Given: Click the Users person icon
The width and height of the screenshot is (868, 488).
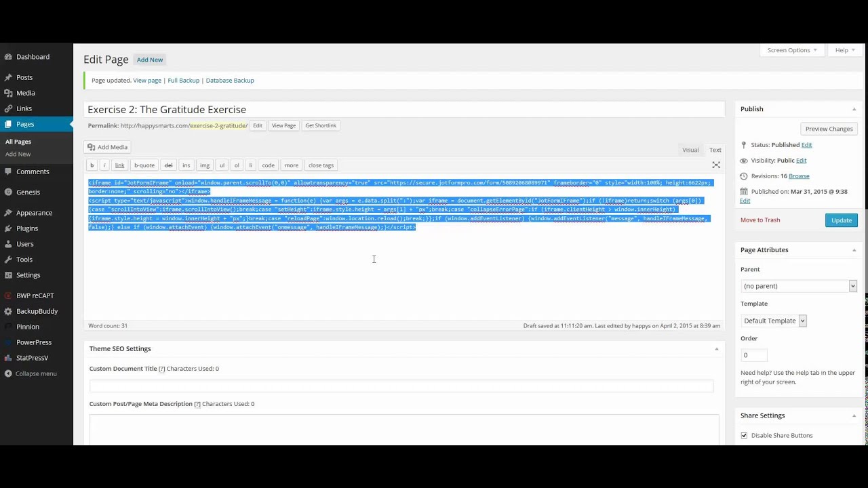Looking at the screenshot, I should point(8,244).
